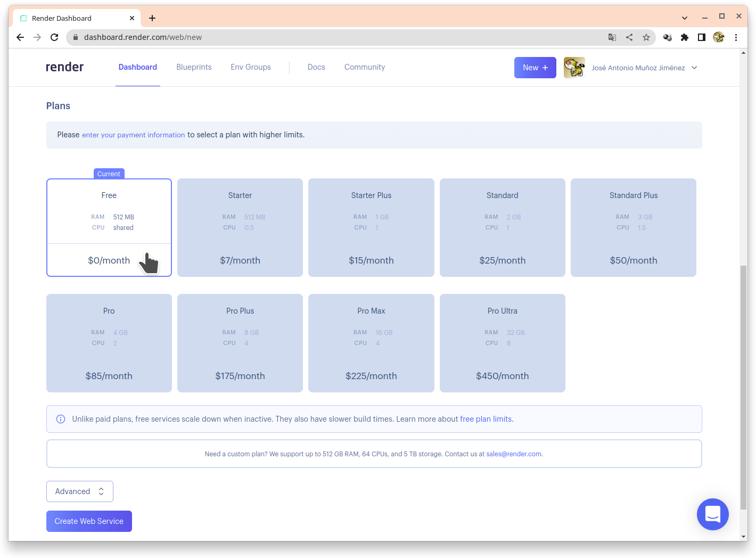This screenshot has width=756, height=558.
Task: Bookmark this page with star icon
Action: click(646, 37)
